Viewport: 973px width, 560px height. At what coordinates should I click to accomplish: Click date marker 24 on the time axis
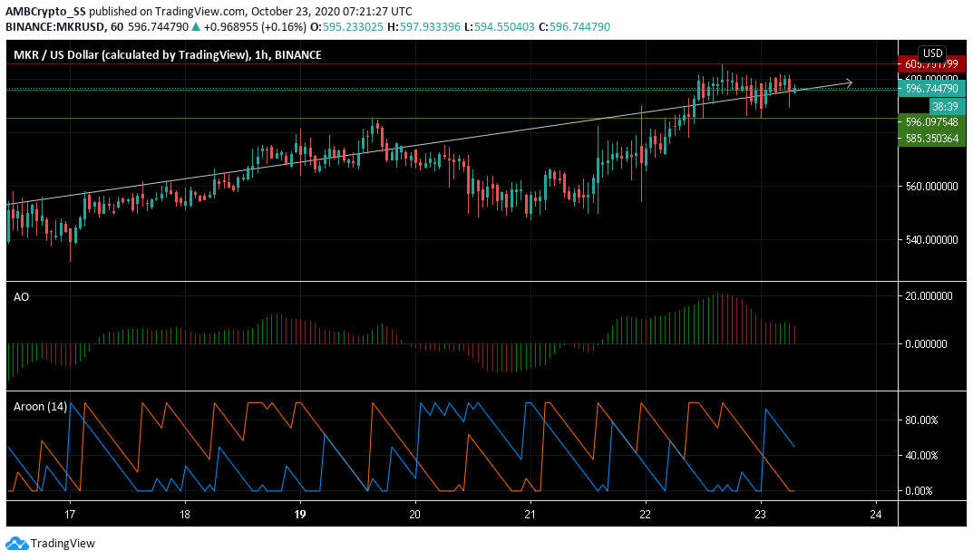pyautogui.click(x=876, y=514)
